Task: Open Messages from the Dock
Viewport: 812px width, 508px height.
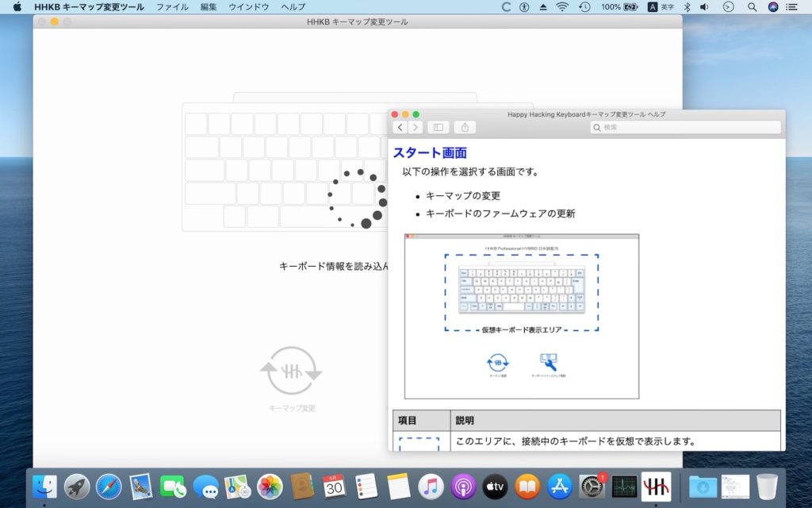Action: click(205, 487)
